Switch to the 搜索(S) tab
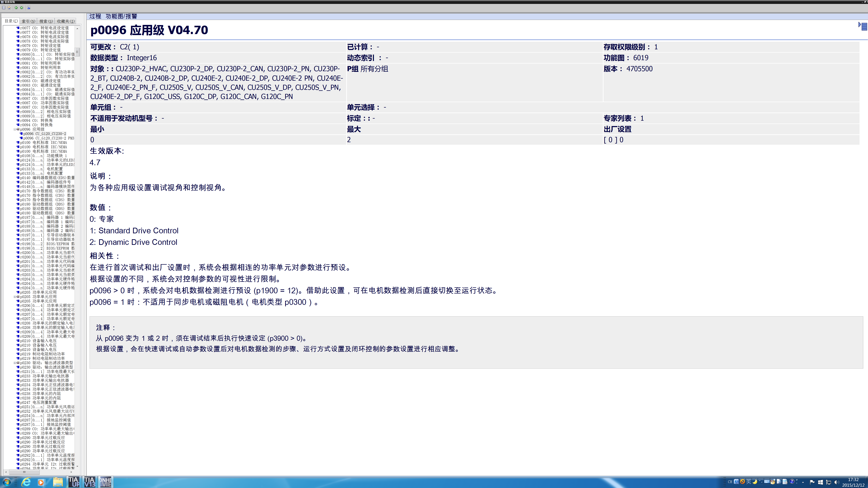Screen dimensions: 868x488 (x=46, y=21)
